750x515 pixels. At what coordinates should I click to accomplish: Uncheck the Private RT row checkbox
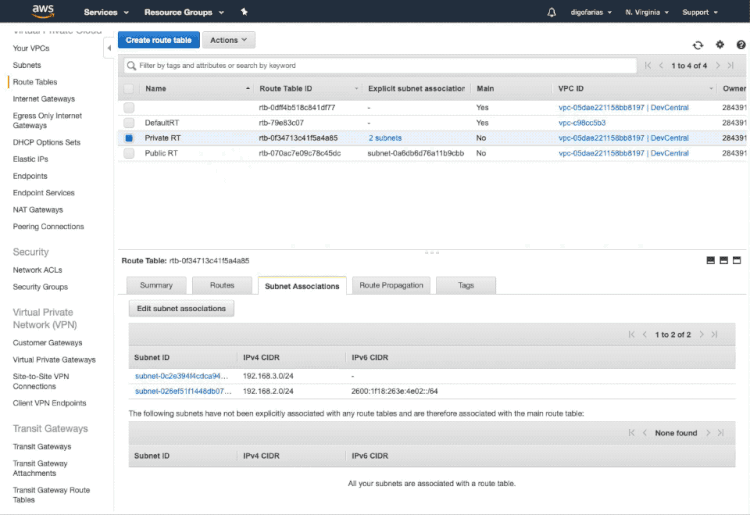[129, 138]
